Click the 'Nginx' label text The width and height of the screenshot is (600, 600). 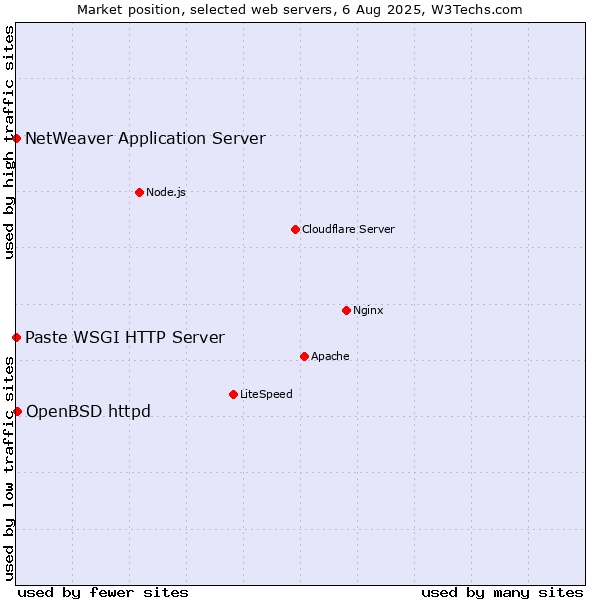[368, 310]
